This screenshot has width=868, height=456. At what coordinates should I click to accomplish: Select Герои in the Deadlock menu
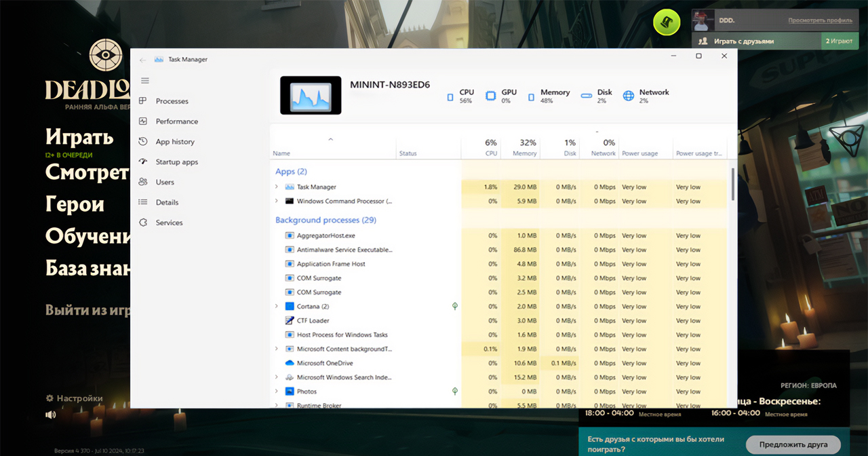75,204
